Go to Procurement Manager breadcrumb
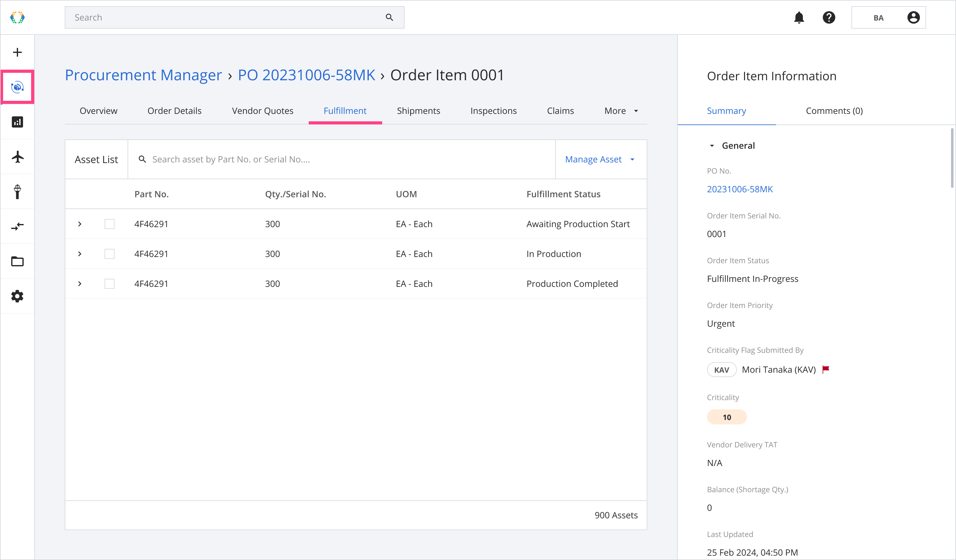The width and height of the screenshot is (956, 560). point(143,75)
